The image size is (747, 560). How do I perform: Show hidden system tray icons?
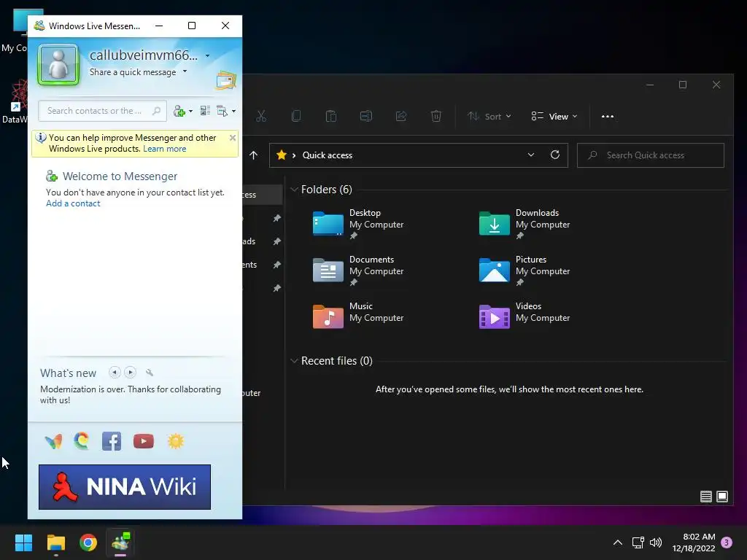click(x=617, y=542)
